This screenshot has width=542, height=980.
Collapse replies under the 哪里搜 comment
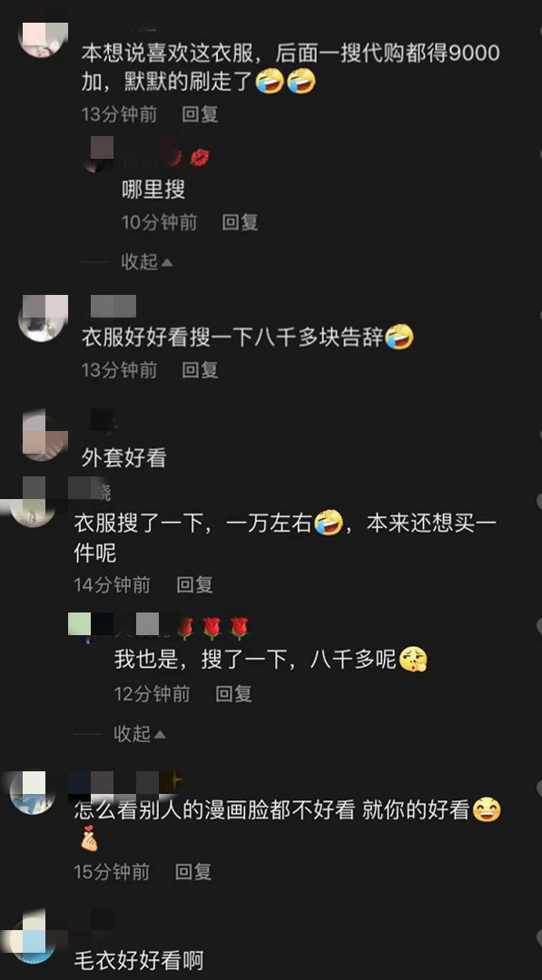146,262
